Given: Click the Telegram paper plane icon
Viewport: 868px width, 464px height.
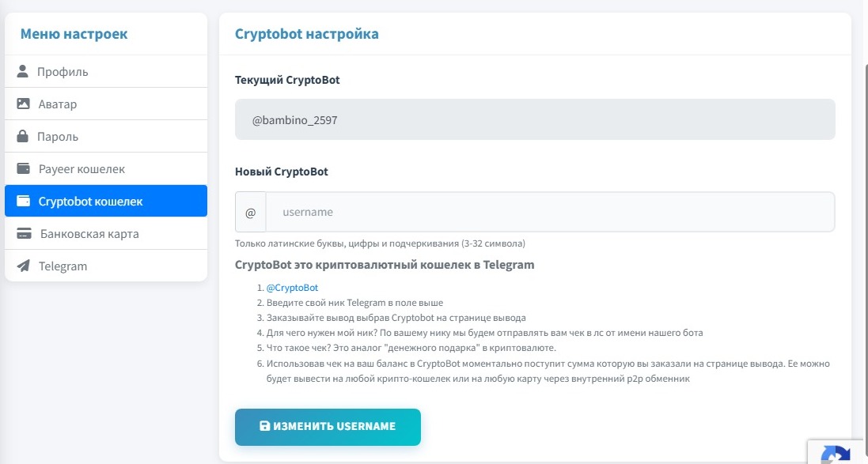Looking at the screenshot, I should pyautogui.click(x=23, y=266).
